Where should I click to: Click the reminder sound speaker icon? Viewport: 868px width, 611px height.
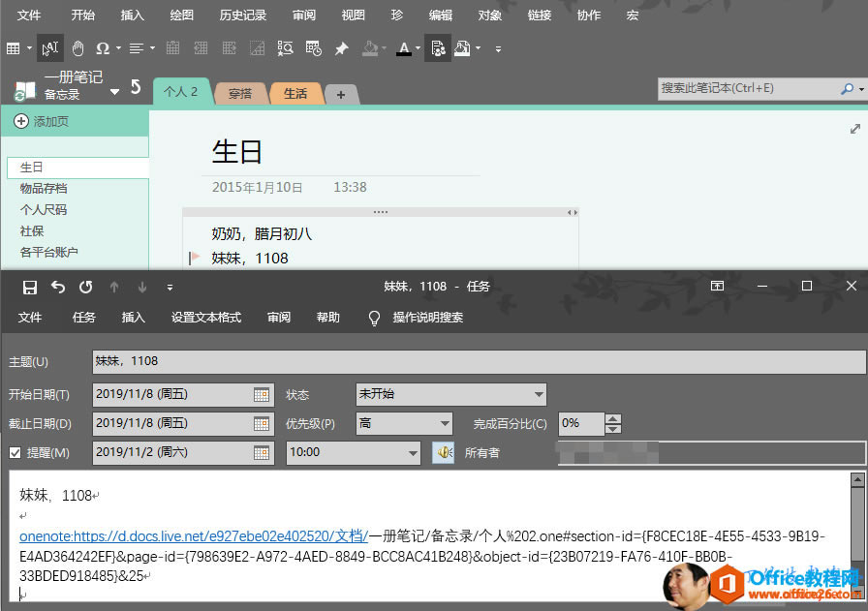point(443,452)
